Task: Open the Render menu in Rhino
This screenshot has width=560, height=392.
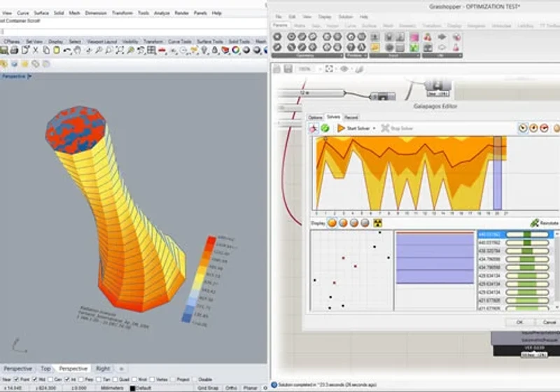Action: tap(181, 13)
